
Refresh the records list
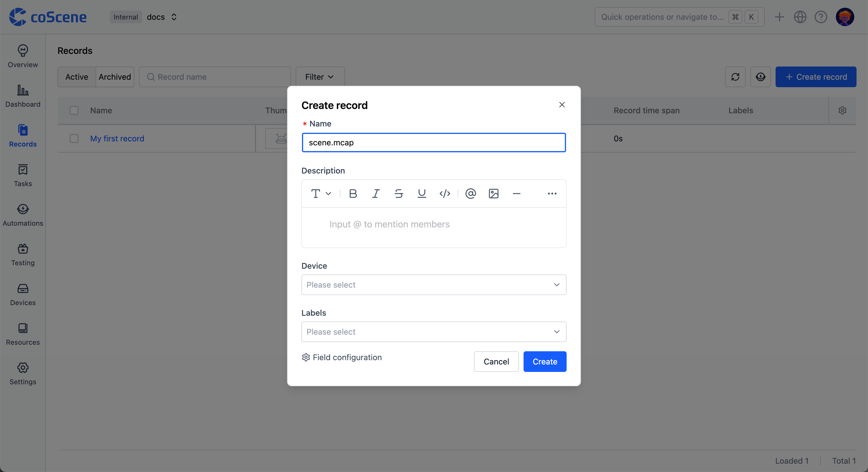click(x=735, y=77)
